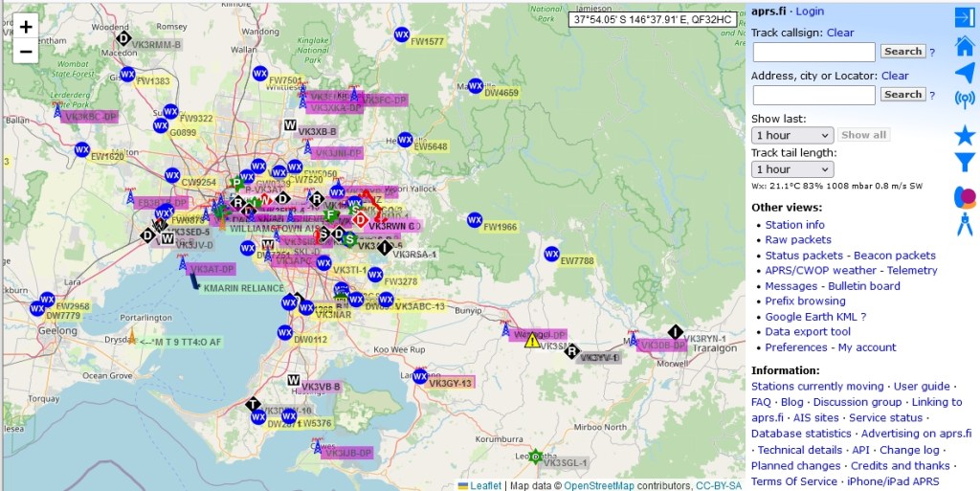Click the Address, city or Locator field

[x=813, y=95]
